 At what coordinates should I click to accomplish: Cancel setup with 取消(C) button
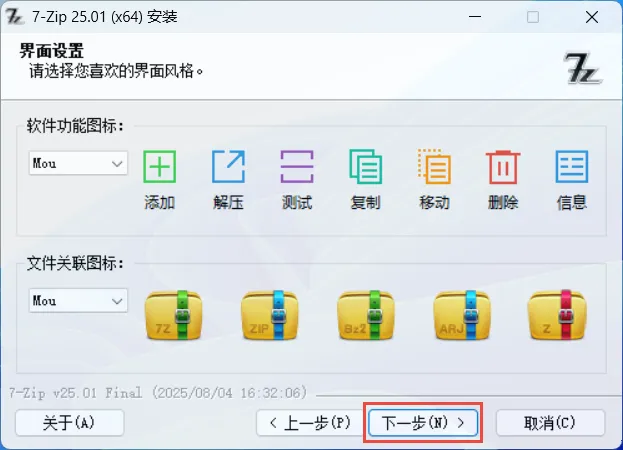[550, 423]
